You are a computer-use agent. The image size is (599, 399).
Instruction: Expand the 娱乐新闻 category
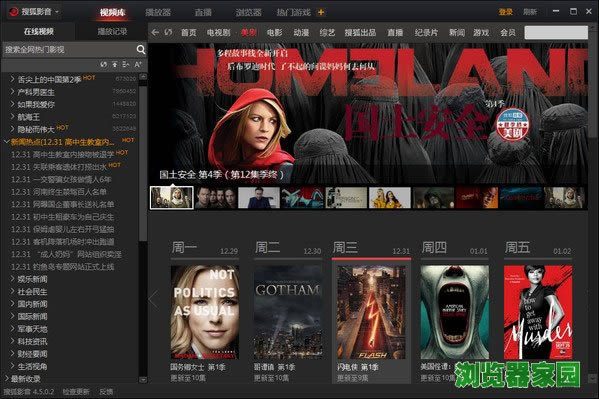[12, 279]
